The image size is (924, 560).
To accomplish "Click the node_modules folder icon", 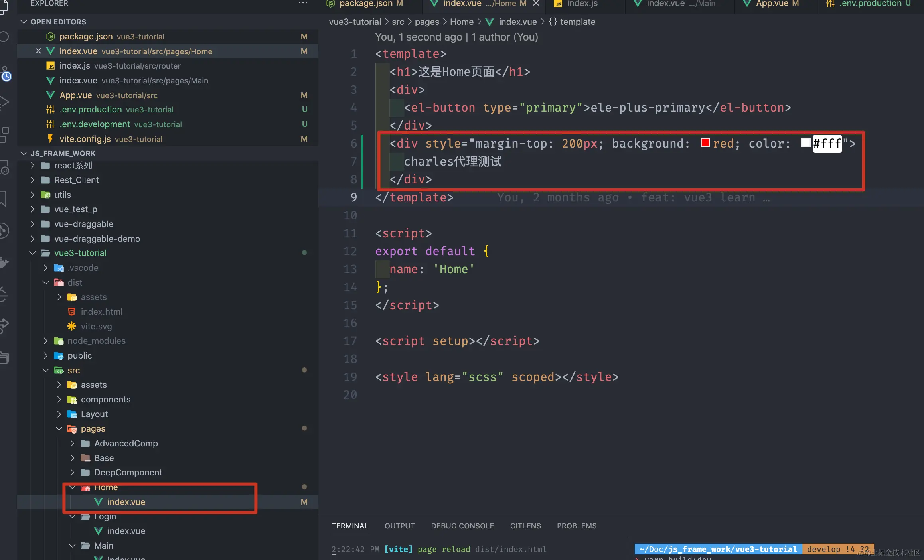I will tap(59, 341).
